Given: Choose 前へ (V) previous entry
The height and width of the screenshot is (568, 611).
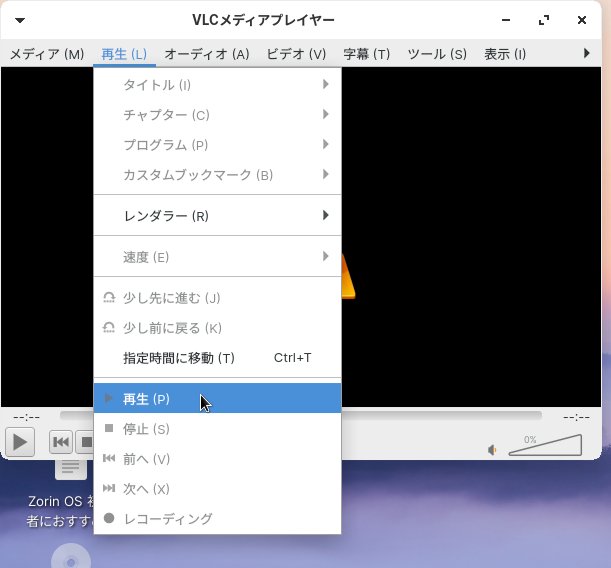Looking at the screenshot, I should pyautogui.click(x=217, y=459).
